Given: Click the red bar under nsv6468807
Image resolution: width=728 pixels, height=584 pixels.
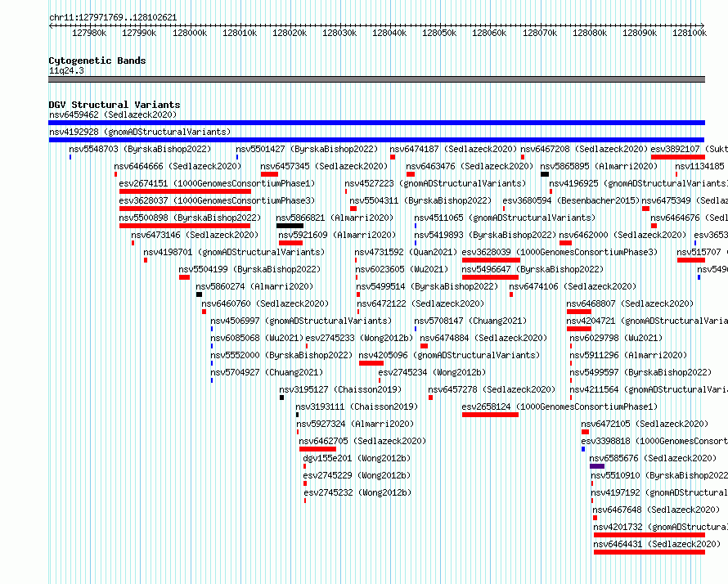Looking at the screenshot, I should [x=579, y=312].
